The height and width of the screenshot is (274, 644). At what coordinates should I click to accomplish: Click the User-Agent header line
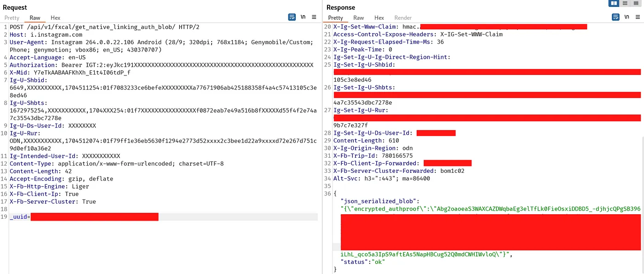162,46
